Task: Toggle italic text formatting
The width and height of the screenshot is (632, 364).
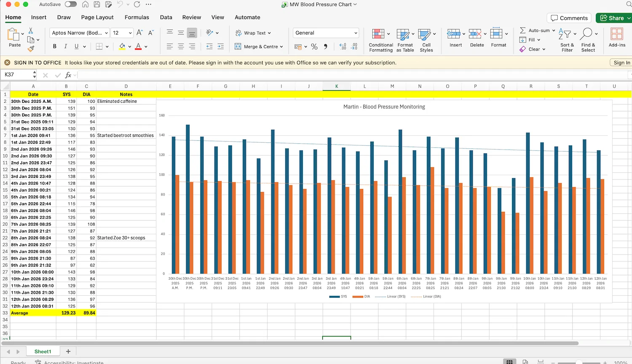Action: pyautogui.click(x=65, y=46)
